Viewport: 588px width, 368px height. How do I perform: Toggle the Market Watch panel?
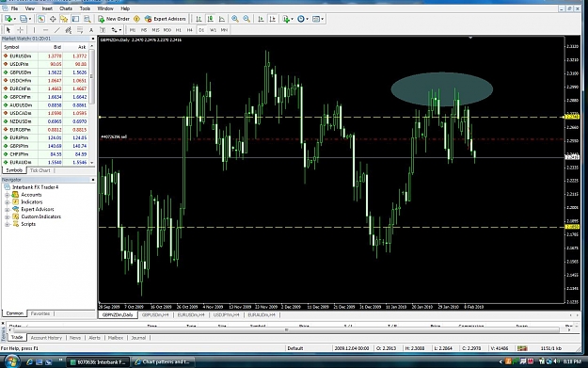tap(41, 19)
